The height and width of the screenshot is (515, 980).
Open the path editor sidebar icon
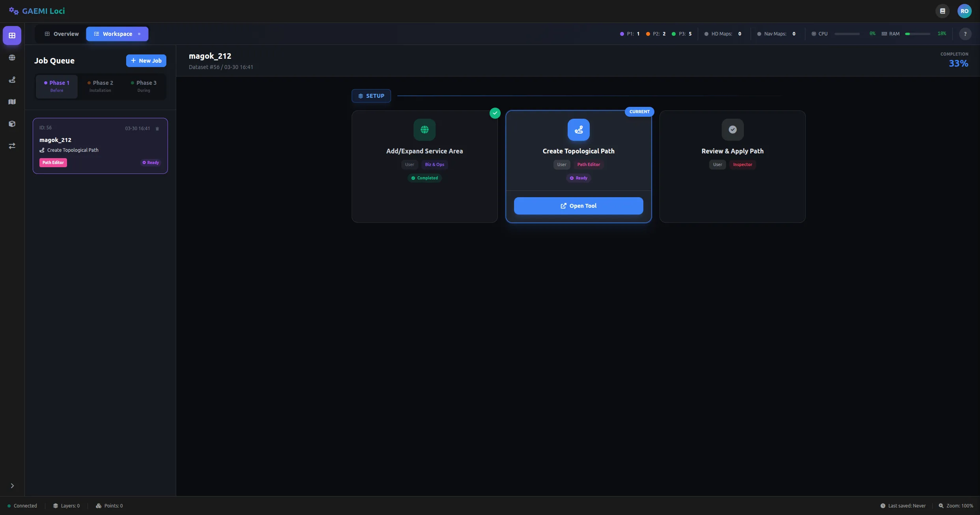coord(12,80)
